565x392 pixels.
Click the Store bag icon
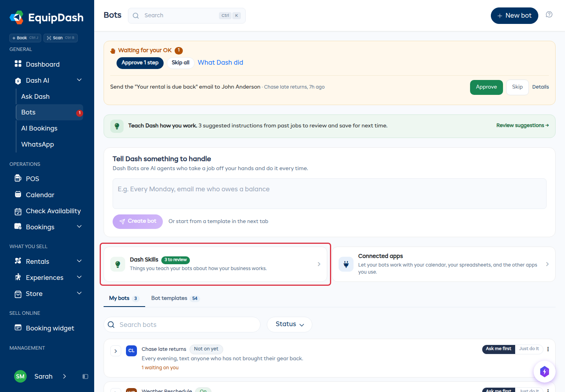click(x=18, y=294)
